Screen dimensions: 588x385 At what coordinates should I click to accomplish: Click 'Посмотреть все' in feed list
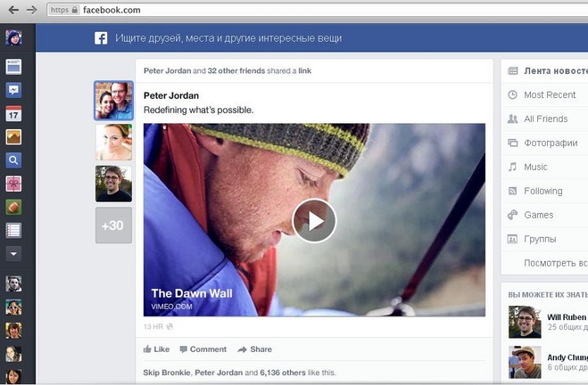[x=556, y=263]
